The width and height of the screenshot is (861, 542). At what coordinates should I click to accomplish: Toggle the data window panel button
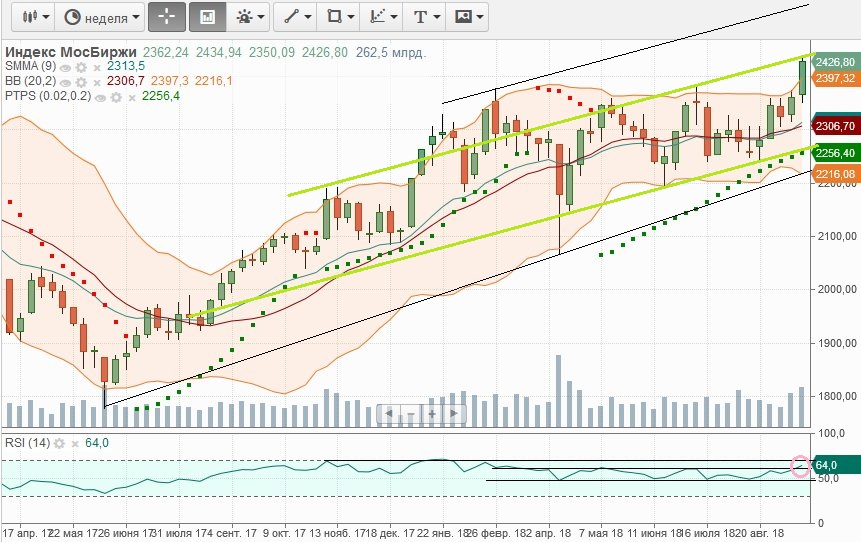click(x=208, y=17)
